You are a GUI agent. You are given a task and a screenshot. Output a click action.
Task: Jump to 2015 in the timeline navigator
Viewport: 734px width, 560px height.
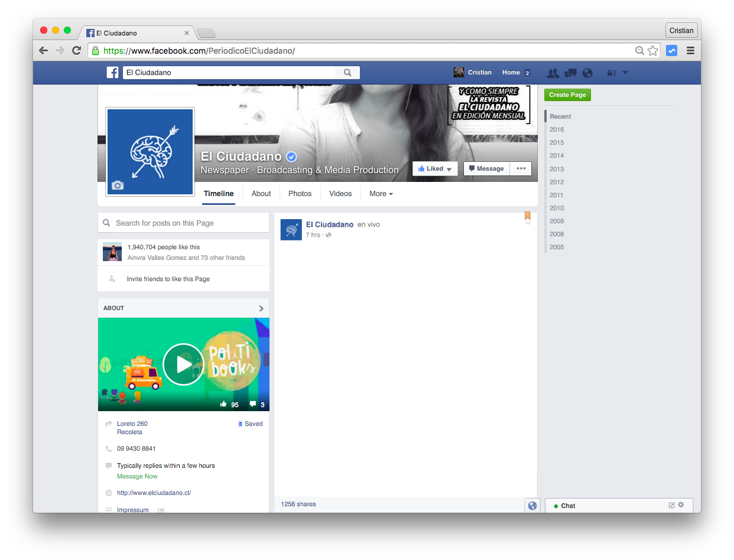point(557,142)
